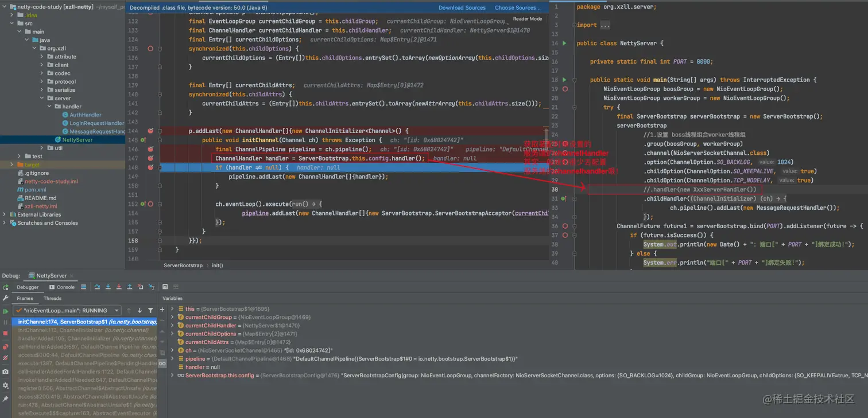Toggle breakpoint on line 36 in NettyServer
Screen dimensions: 868x418
[x=565, y=226]
